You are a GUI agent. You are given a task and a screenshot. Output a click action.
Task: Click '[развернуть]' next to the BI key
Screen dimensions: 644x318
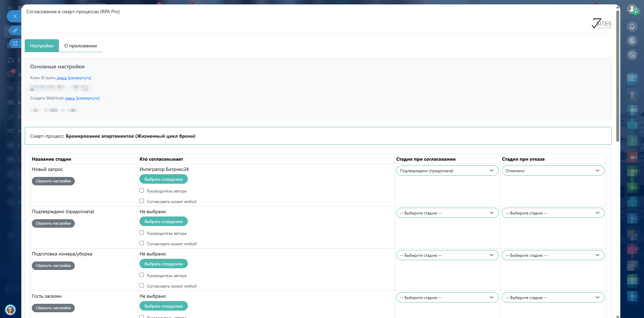80,78
